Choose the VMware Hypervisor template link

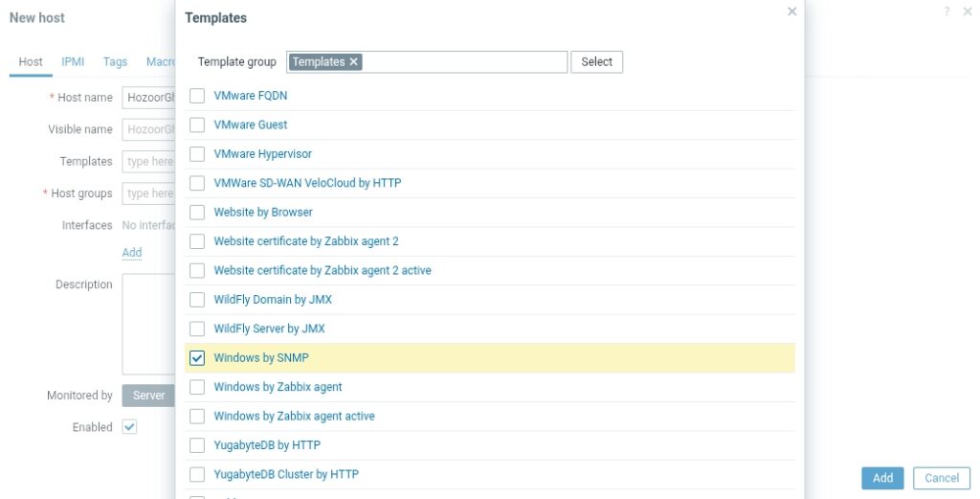click(x=262, y=154)
